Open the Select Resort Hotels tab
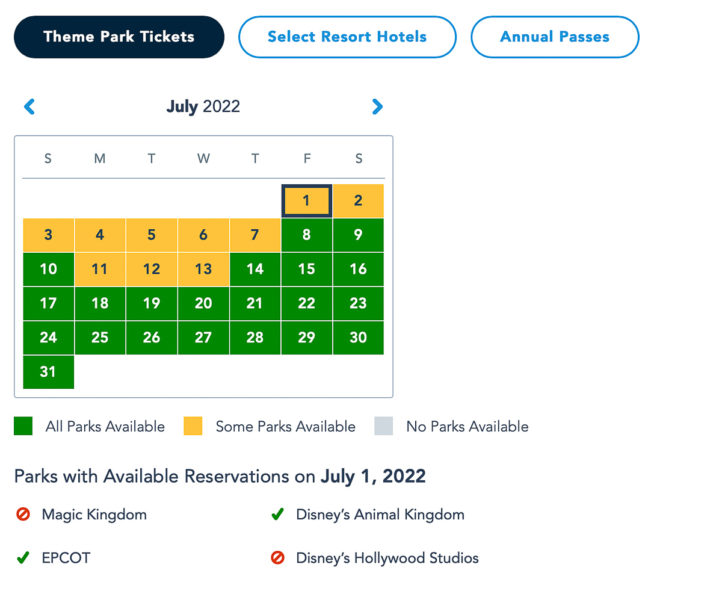Screen dimensions: 722x600 [x=347, y=37]
